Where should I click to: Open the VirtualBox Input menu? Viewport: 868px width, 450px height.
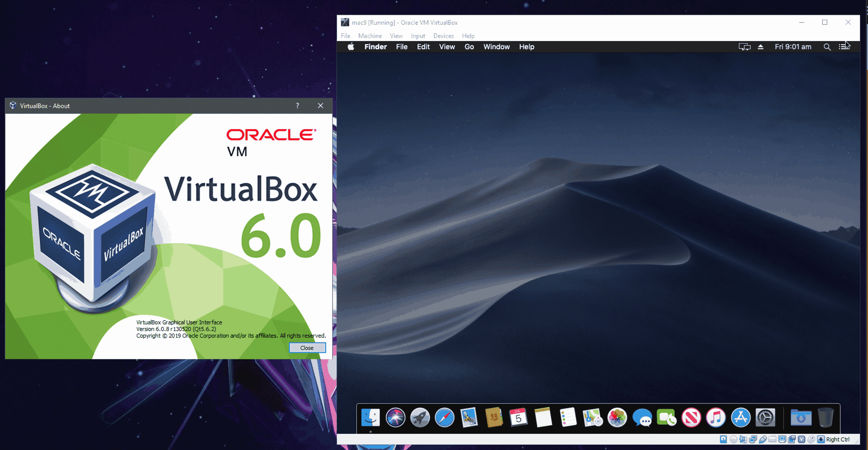tap(417, 36)
